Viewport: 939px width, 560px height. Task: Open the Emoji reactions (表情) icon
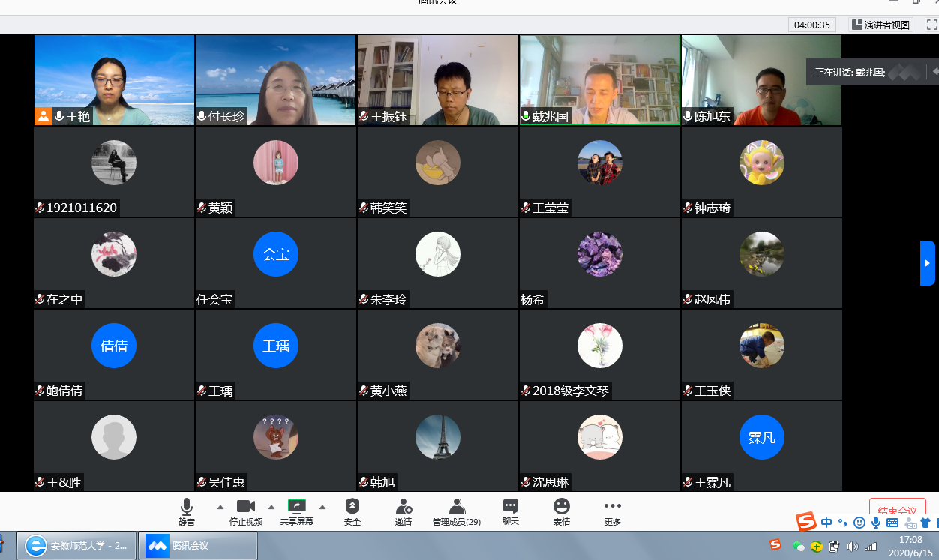[561, 507]
